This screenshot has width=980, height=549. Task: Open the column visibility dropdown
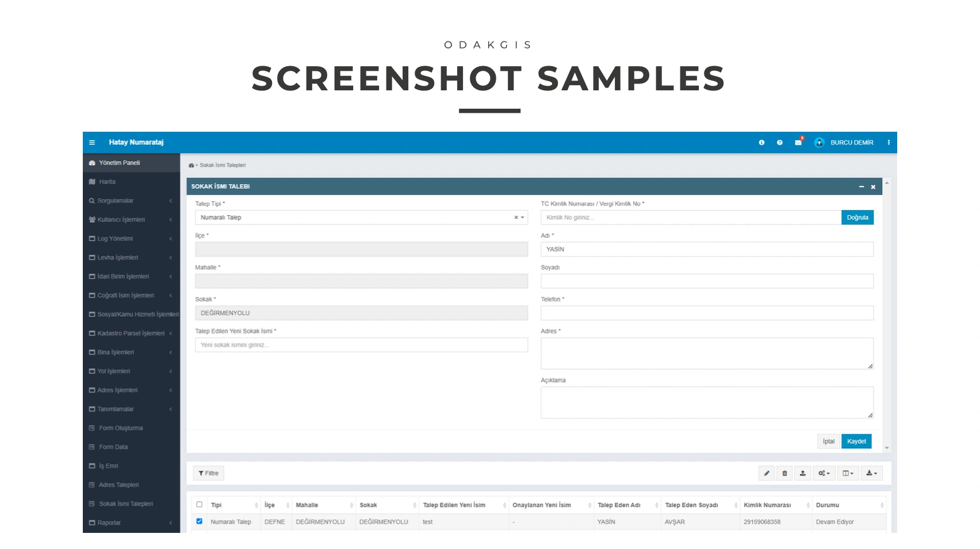tap(848, 474)
